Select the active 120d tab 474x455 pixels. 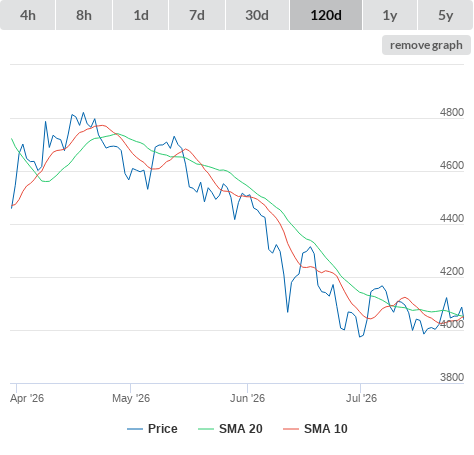pyautogui.click(x=326, y=15)
